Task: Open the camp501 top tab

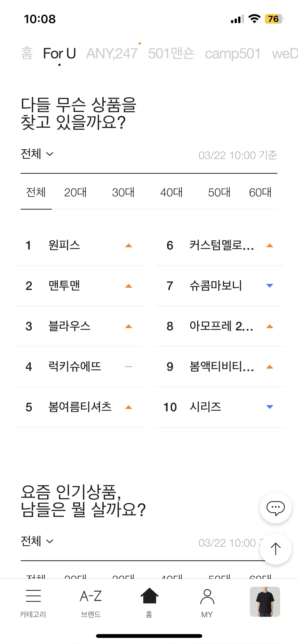Action: click(x=233, y=54)
